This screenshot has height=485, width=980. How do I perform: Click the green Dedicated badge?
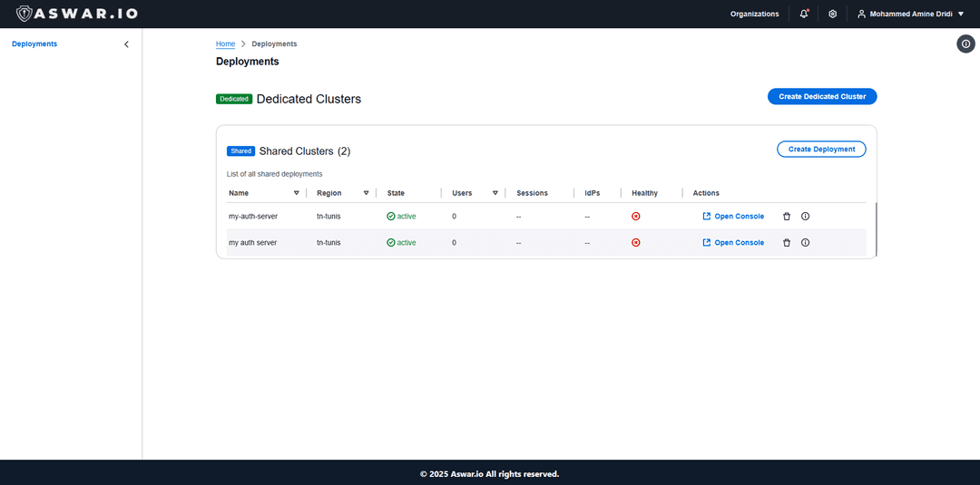234,99
